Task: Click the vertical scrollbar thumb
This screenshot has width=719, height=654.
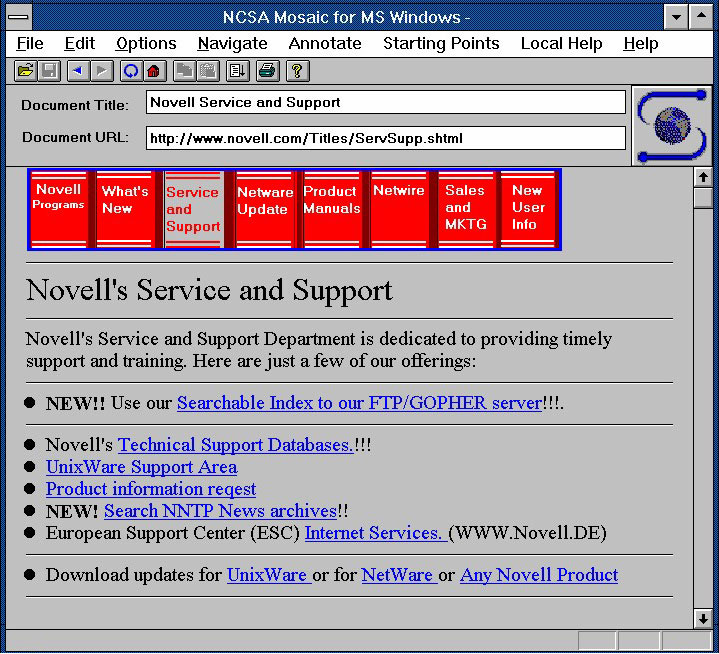Action: click(x=703, y=198)
